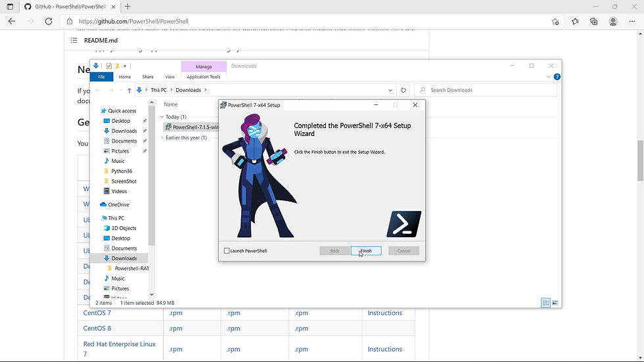Open Documents under Quick access
Viewport: 644px width, 362px height.
(x=124, y=141)
